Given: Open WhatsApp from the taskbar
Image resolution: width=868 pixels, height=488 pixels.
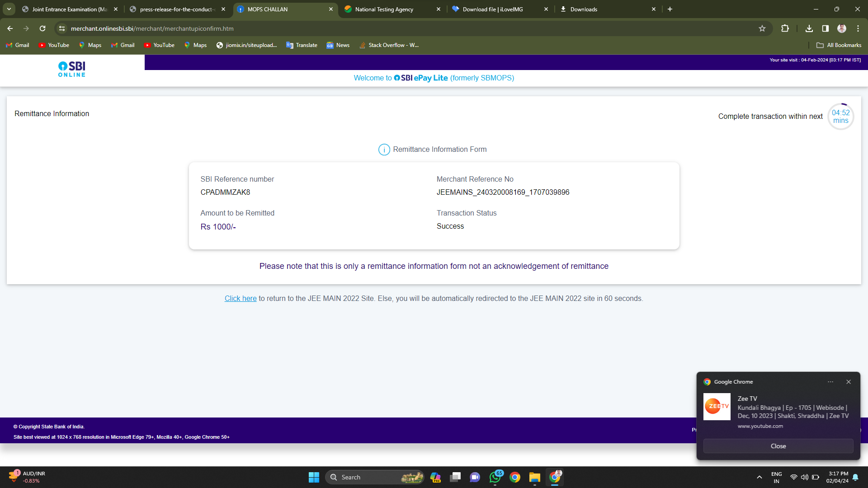Looking at the screenshot, I should (495, 477).
